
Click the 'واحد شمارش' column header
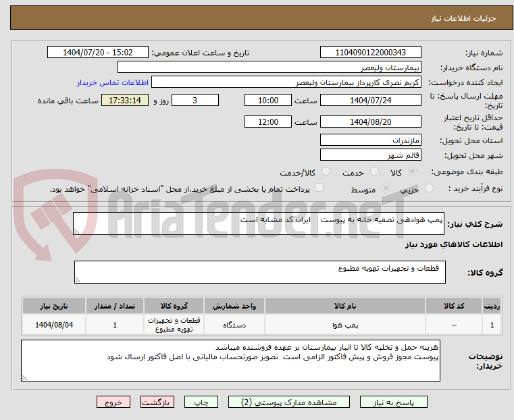pyautogui.click(x=234, y=306)
